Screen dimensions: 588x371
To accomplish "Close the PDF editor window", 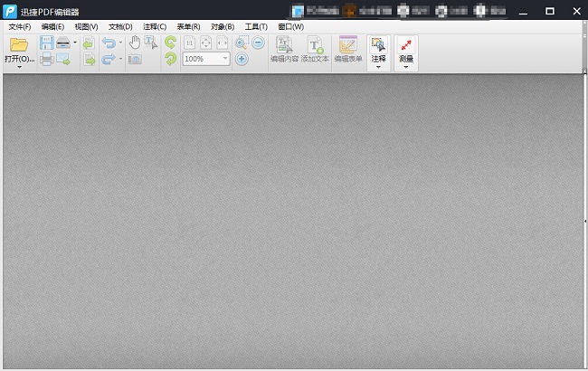I will (x=577, y=11).
